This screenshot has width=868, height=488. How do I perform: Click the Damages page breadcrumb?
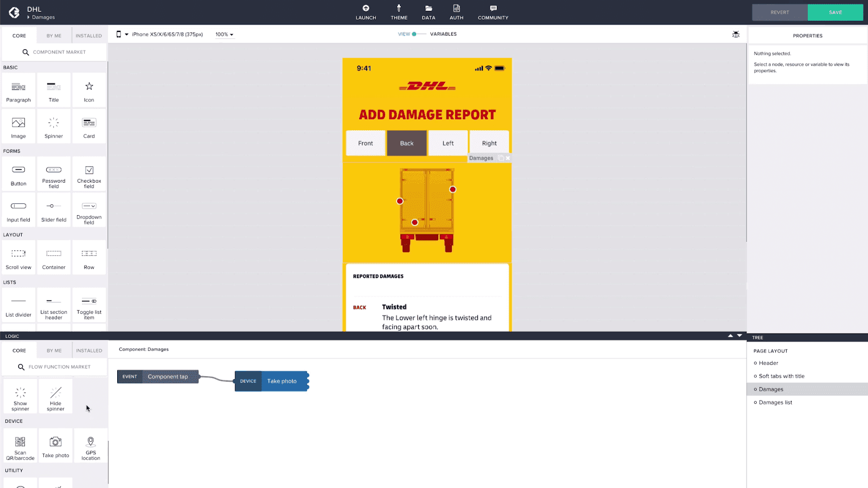43,17
